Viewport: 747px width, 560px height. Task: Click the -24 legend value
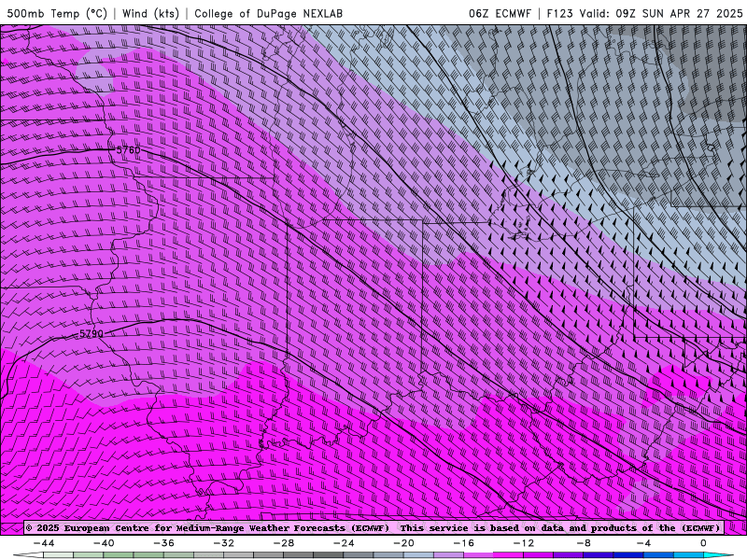pyautogui.click(x=344, y=543)
